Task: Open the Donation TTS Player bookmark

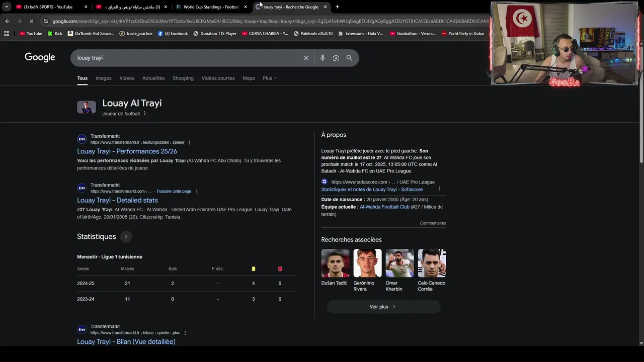Action: [x=215, y=34]
